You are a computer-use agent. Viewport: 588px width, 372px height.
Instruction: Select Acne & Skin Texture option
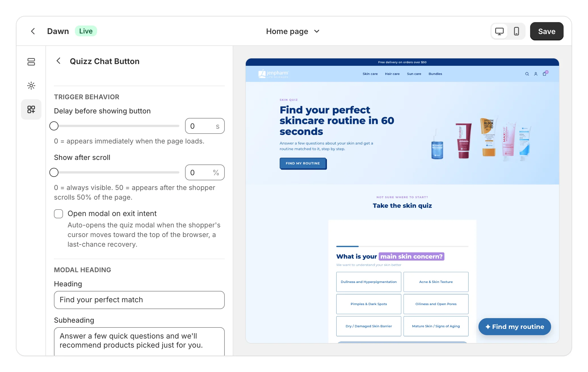pos(436,282)
